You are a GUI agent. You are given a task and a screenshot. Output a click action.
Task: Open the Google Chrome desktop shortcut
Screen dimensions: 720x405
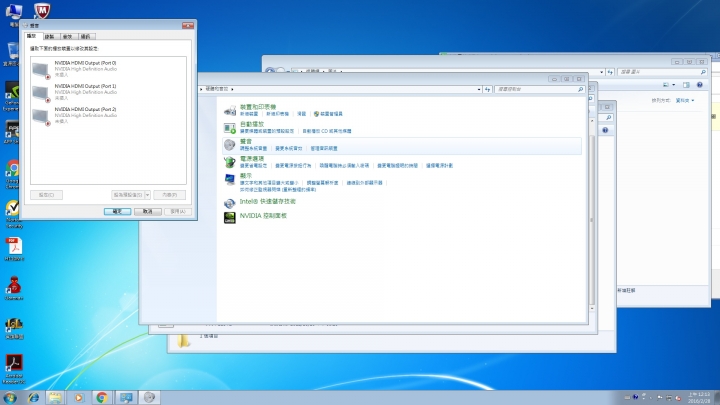(x=12, y=174)
